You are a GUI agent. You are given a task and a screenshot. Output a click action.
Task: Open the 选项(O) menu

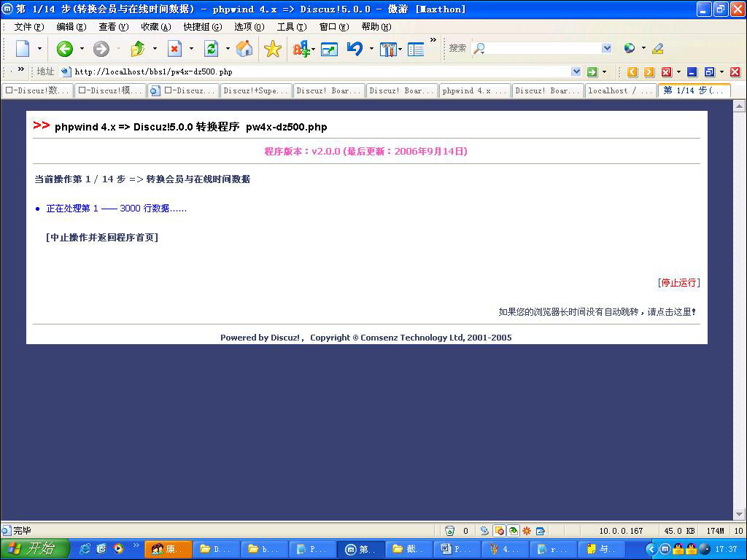(249, 27)
